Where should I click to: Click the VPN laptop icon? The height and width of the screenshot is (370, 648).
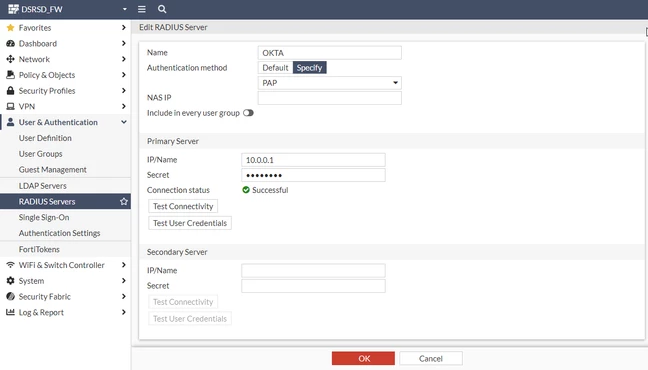[x=10, y=106]
